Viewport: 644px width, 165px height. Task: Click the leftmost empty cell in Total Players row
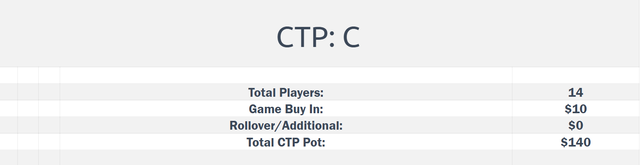8,92
